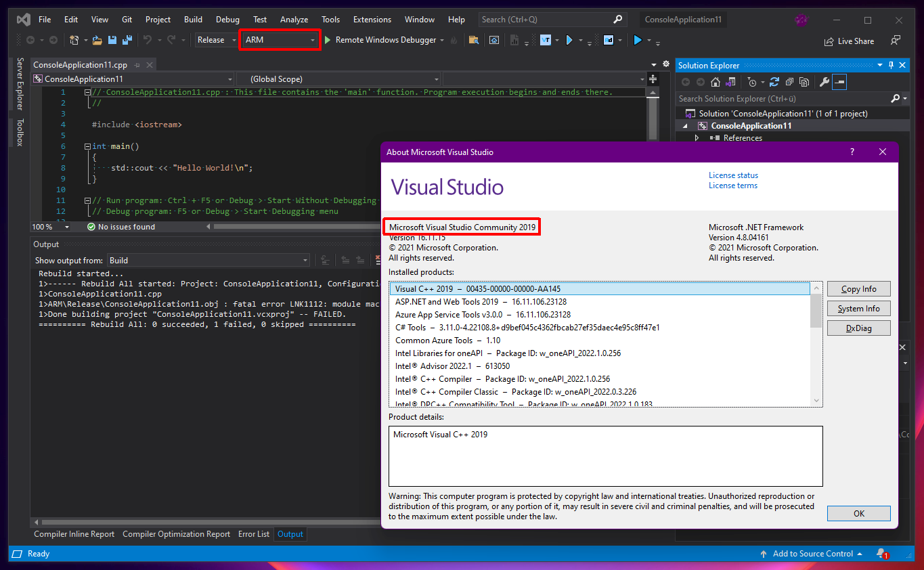This screenshot has width=924, height=570.
Task: Open the License terms link
Action: pos(733,185)
